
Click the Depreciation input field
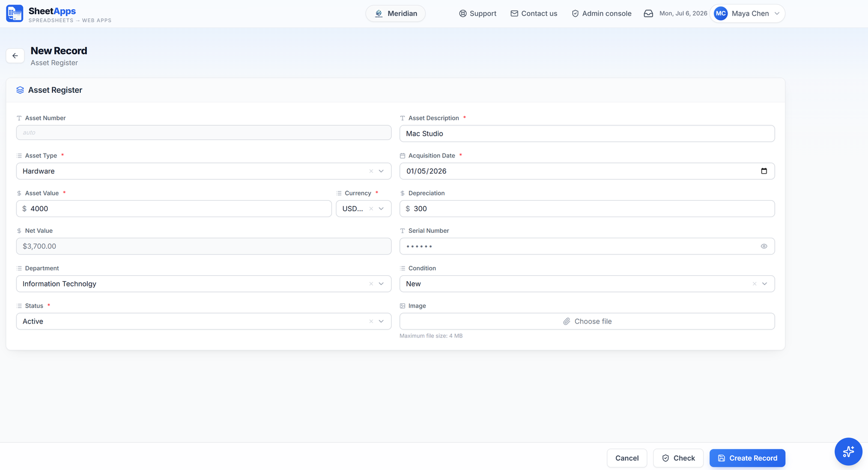(x=587, y=208)
